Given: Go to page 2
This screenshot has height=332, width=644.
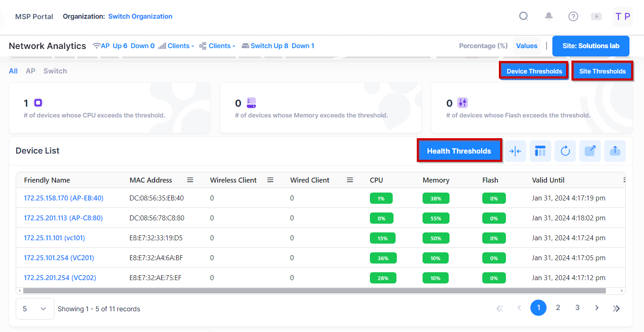Looking at the screenshot, I should tap(558, 308).
